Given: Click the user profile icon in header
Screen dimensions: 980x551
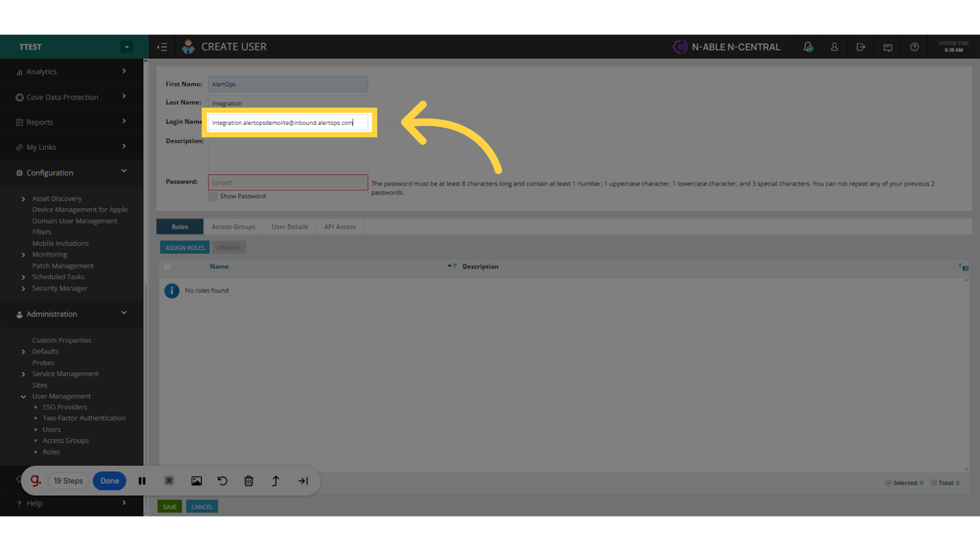Looking at the screenshot, I should 834,47.
